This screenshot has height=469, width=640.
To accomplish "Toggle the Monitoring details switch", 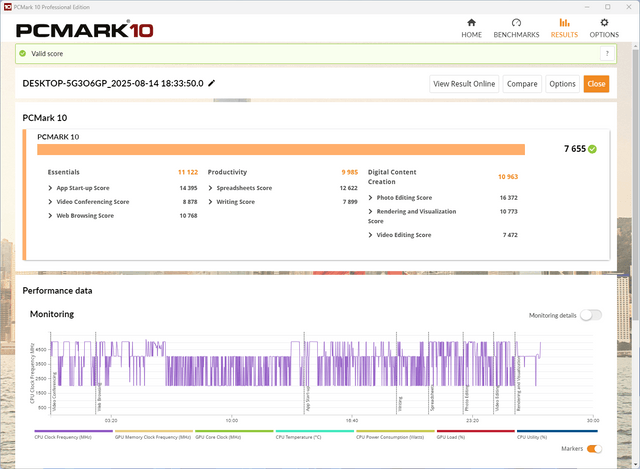I will (591, 315).
